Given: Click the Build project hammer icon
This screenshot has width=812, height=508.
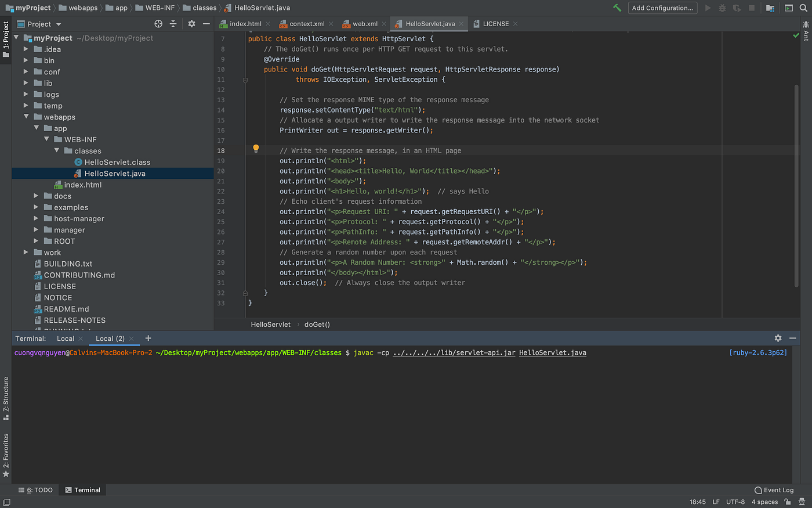Looking at the screenshot, I should (x=617, y=8).
